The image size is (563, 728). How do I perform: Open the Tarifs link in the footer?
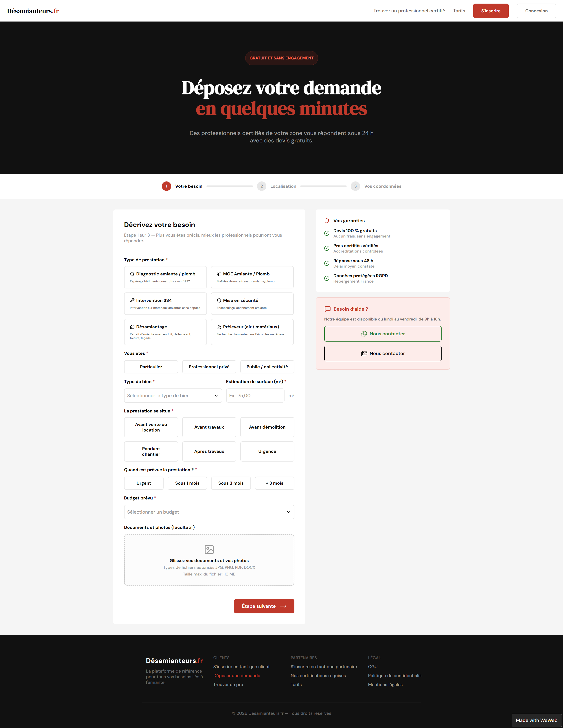click(x=296, y=685)
